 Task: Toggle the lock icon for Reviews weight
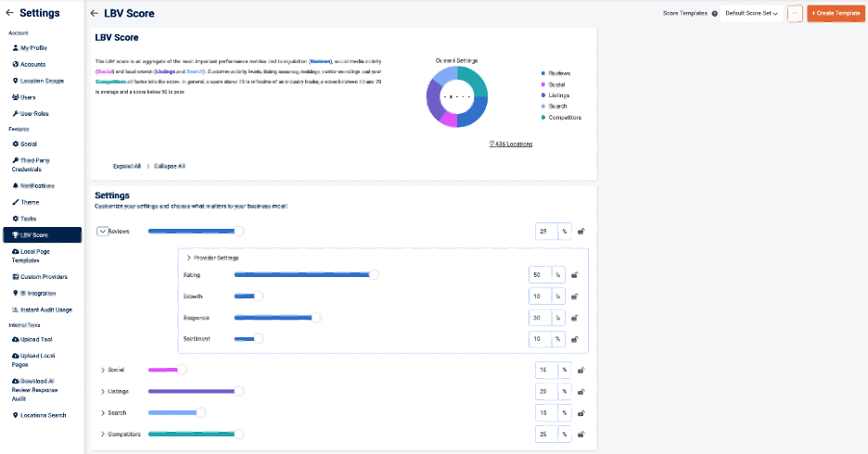click(581, 232)
